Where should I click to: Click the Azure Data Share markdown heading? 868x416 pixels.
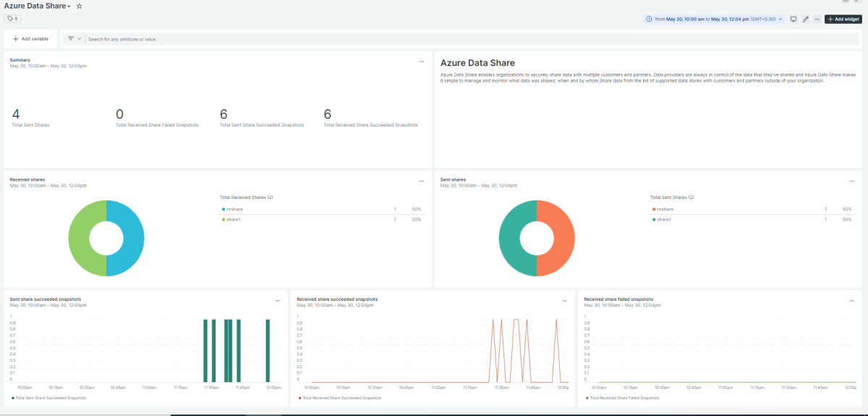click(477, 63)
